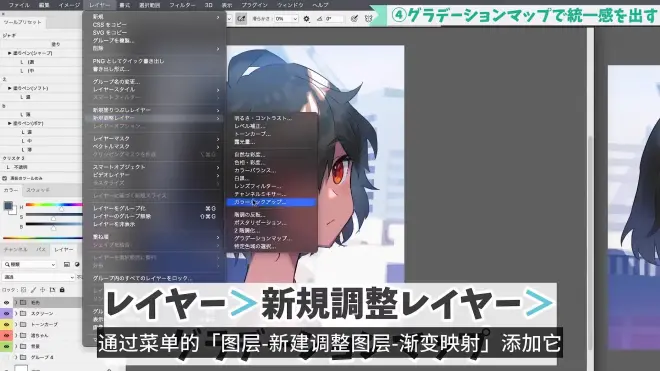The height and width of the screenshot is (371, 660).
Task: Open レイヤーマスク submenu
Action: [x=154, y=138]
